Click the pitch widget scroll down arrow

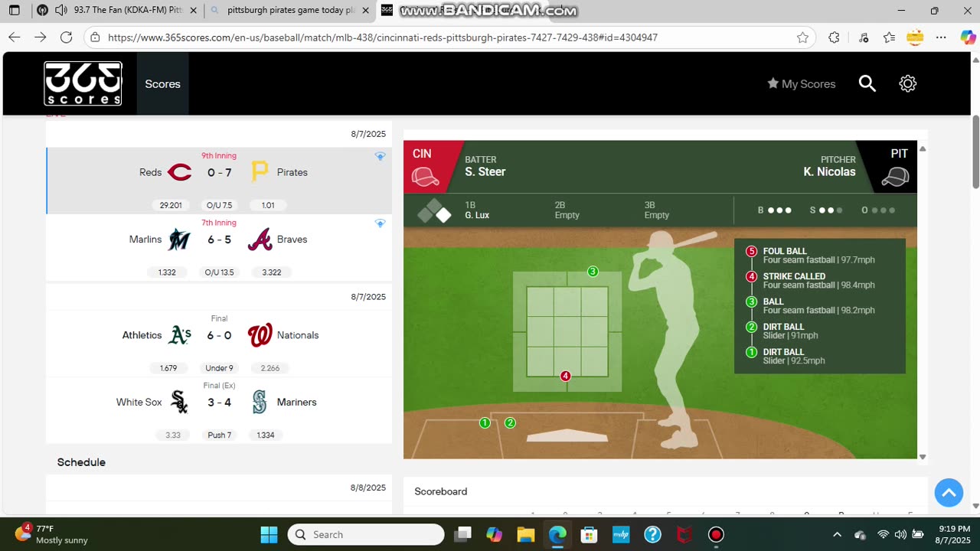923,457
